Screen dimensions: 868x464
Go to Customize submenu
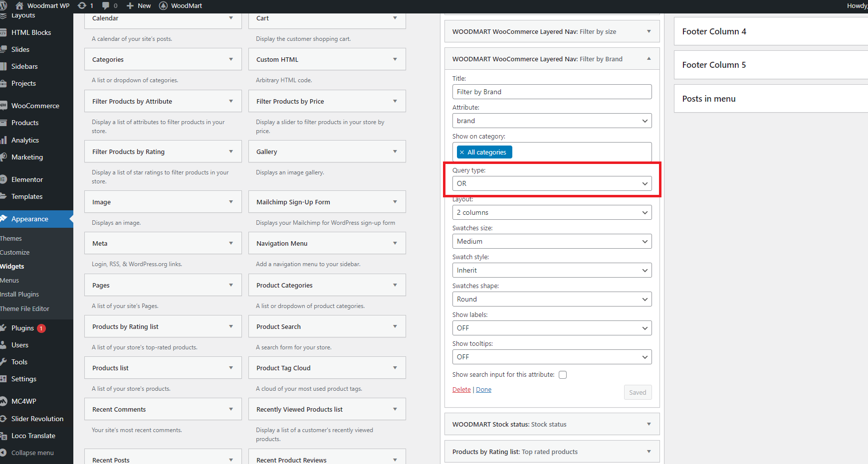(15, 253)
